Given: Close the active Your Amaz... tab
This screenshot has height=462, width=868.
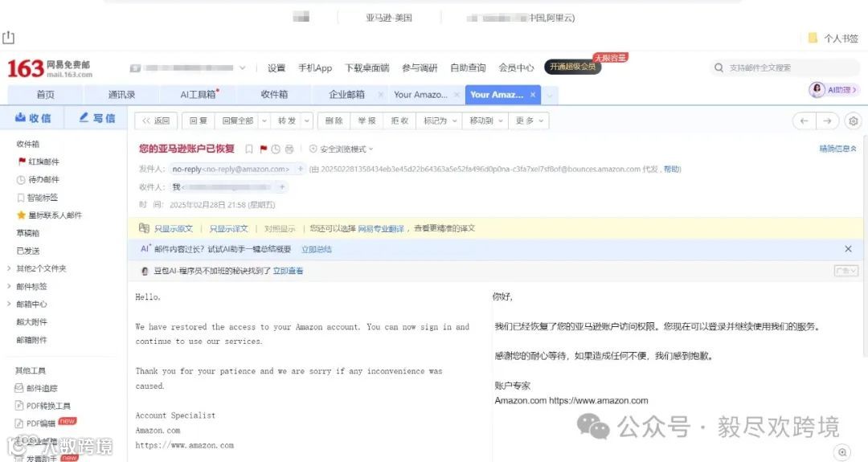Looking at the screenshot, I should [x=533, y=95].
